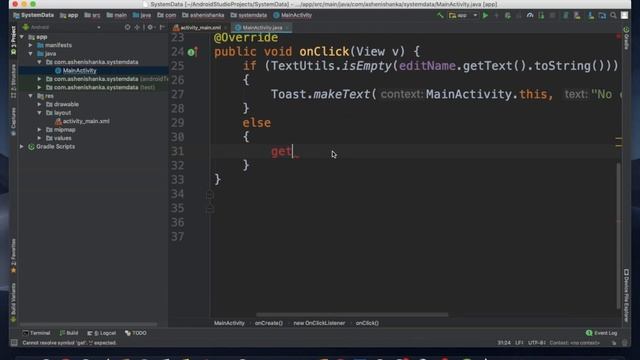Collapse the layout folder
This screenshot has height=360, width=640.
click(x=40, y=113)
